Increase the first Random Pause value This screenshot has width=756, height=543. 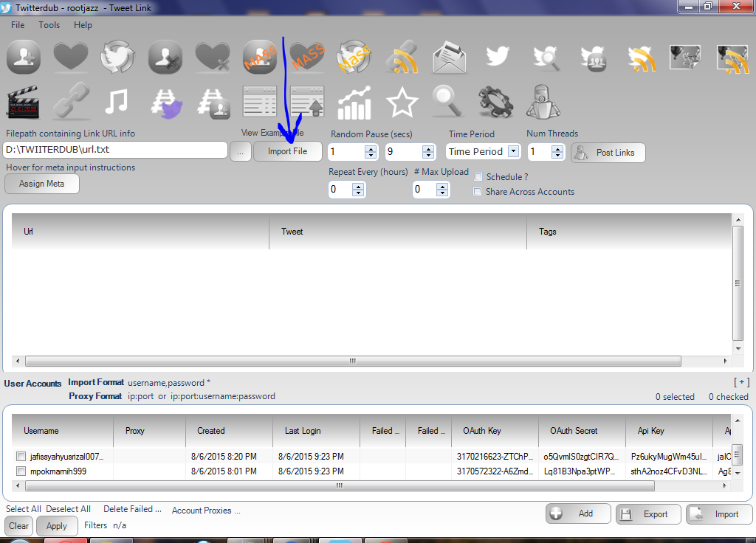point(371,148)
